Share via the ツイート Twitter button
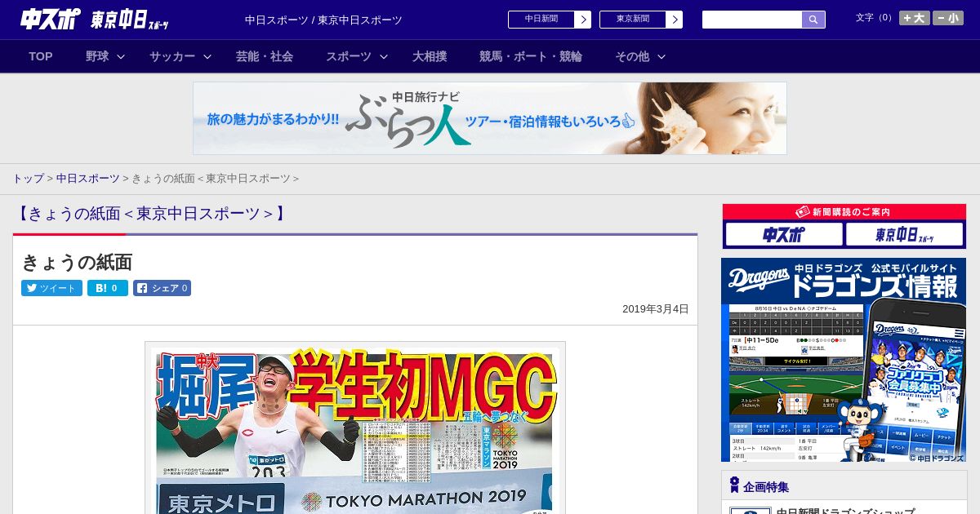This screenshot has height=514, width=980. [51, 288]
